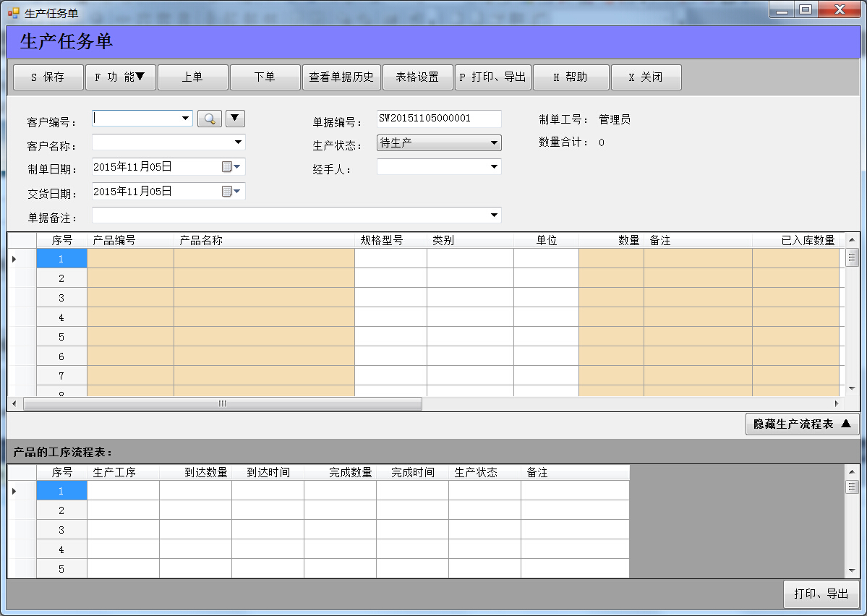The image size is (867, 616).
Task: Click the customer search magnifier icon
Action: tap(210, 119)
